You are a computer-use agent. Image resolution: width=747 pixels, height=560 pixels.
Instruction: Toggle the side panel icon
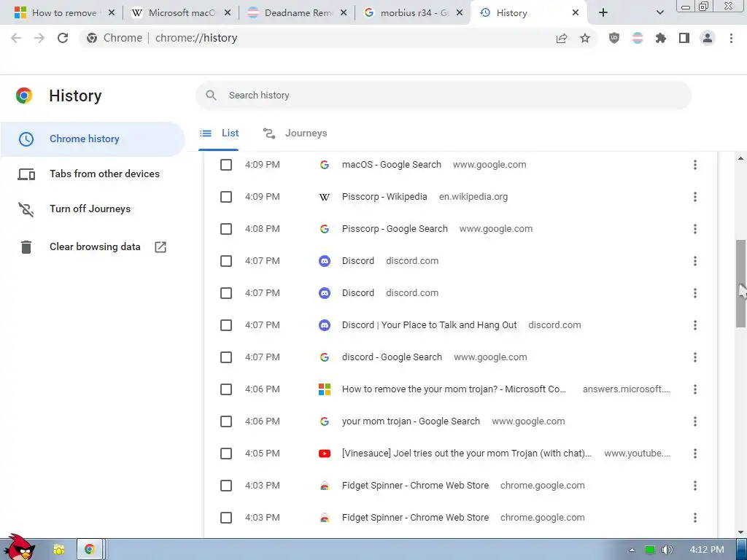click(684, 38)
